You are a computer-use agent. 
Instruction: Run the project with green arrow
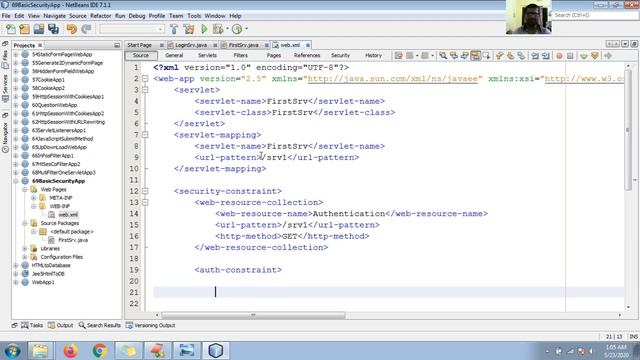(204, 29)
